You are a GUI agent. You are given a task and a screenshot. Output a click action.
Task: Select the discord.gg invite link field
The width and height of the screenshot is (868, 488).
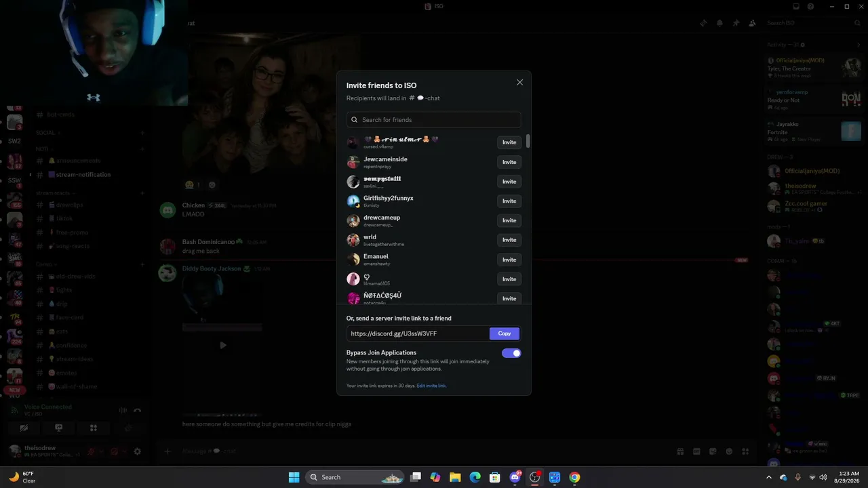(418, 333)
